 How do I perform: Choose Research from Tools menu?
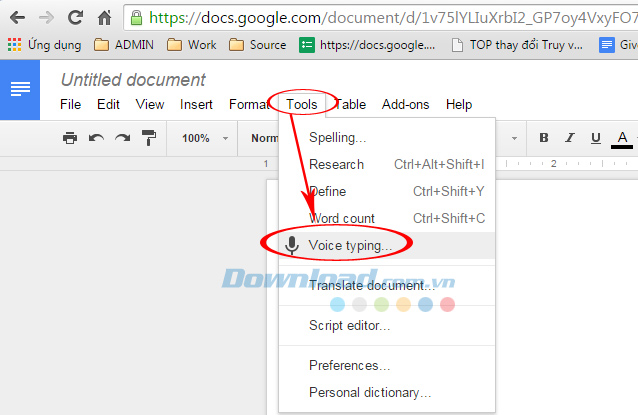387,164
